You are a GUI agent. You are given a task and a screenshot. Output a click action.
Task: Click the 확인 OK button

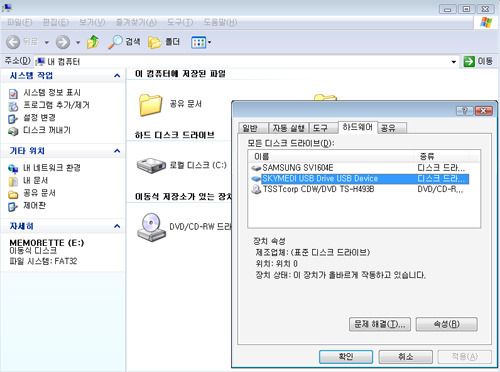point(346,357)
